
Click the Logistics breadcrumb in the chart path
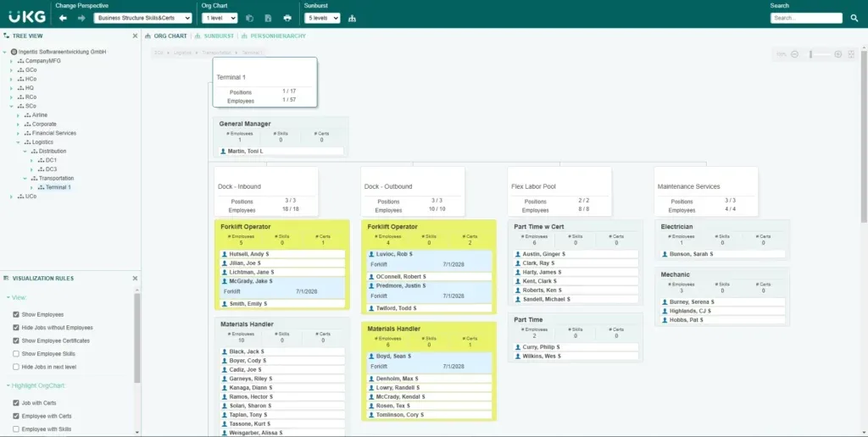click(183, 53)
